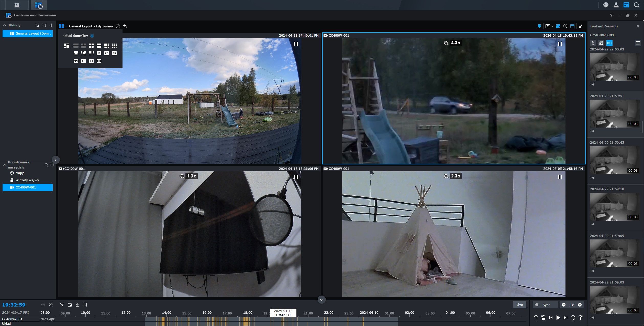Open the timeline filter funnel icon
This screenshot has width=644, height=326.
(62, 304)
